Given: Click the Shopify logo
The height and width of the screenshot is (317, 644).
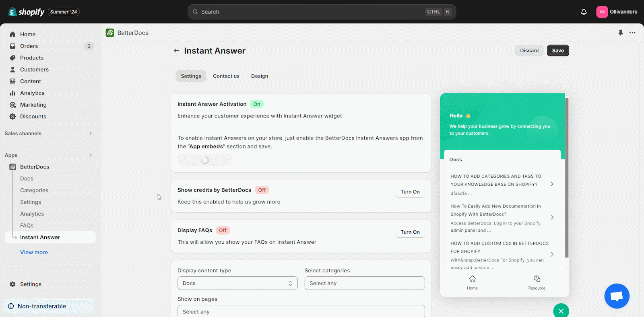Looking at the screenshot, I should click(26, 12).
